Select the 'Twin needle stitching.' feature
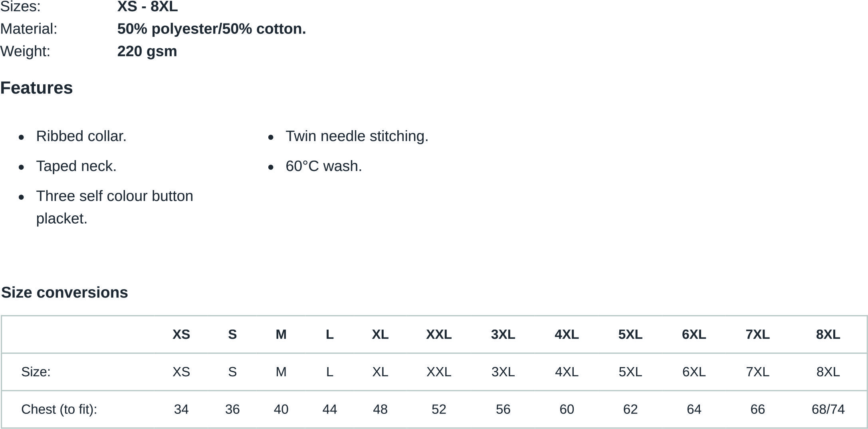868x429 pixels. (x=357, y=136)
